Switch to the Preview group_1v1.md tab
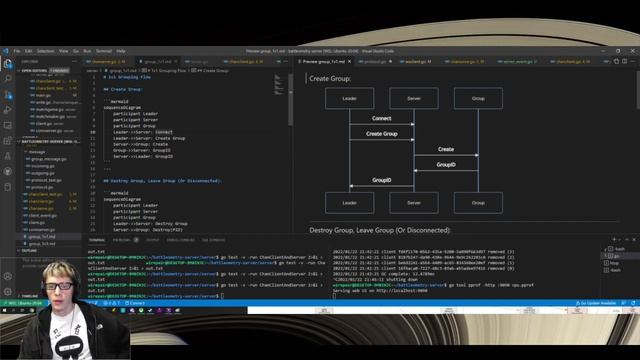This screenshot has width=640, height=360. (323, 62)
